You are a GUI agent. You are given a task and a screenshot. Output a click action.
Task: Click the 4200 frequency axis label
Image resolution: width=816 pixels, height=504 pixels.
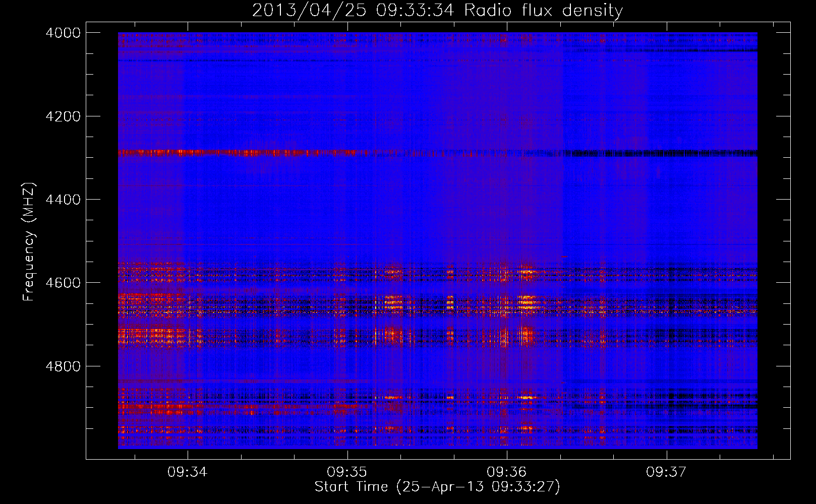tap(63, 116)
